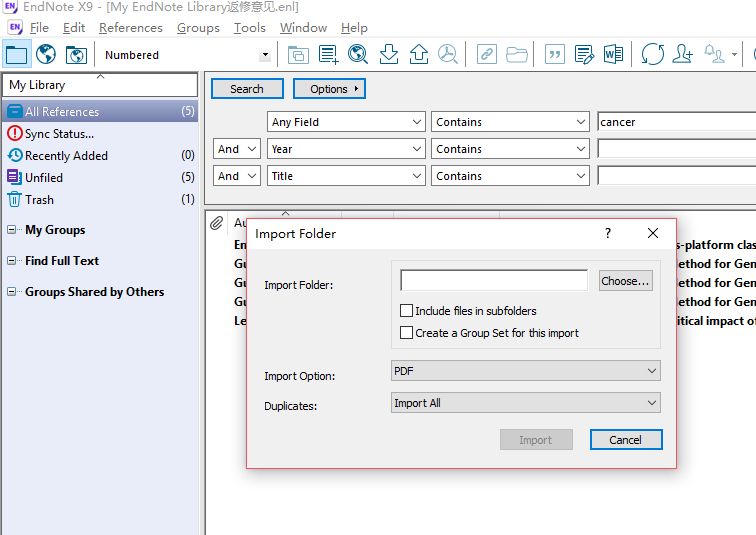Viewport: 756px width, 535px height.
Task: Click the Online Search magnifier globe icon
Action: pyautogui.click(x=357, y=54)
